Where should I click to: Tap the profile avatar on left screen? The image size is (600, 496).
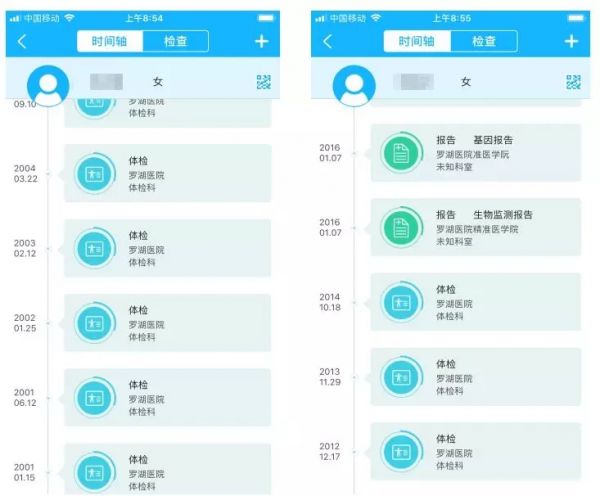tap(48, 86)
